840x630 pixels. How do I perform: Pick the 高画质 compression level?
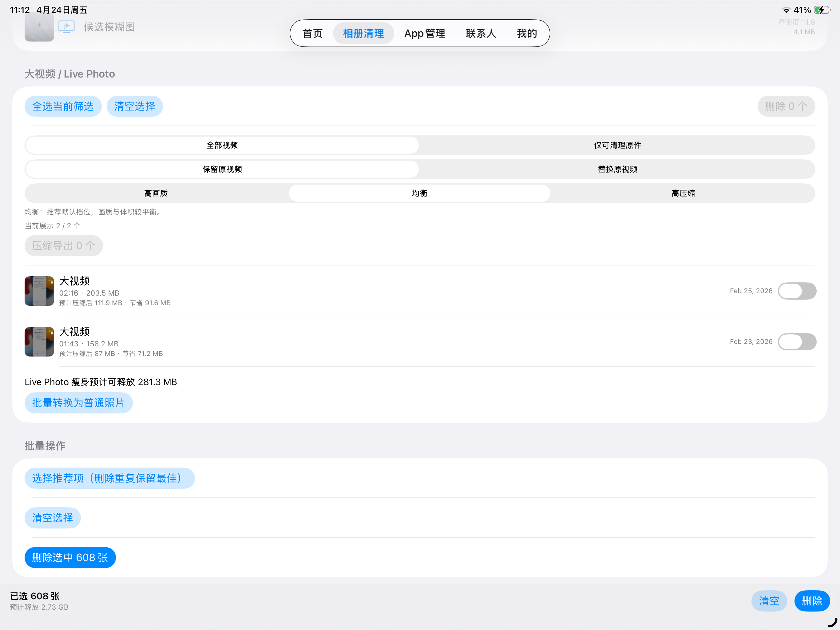pos(156,193)
